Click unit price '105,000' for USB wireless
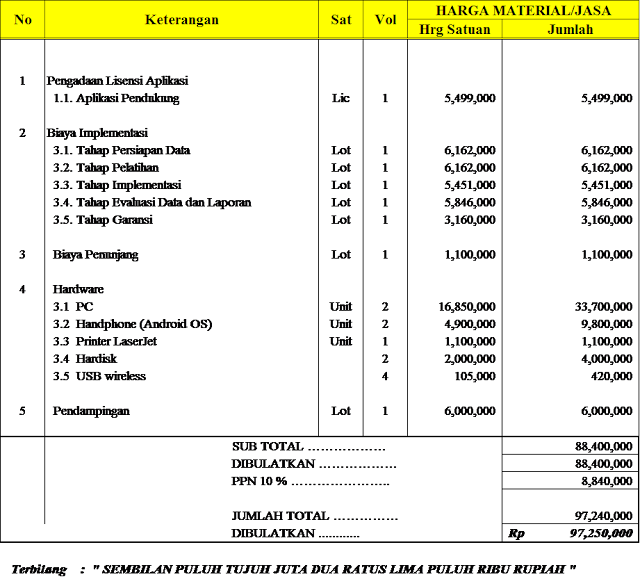Image resolution: width=640 pixels, height=579 pixels. click(475, 376)
